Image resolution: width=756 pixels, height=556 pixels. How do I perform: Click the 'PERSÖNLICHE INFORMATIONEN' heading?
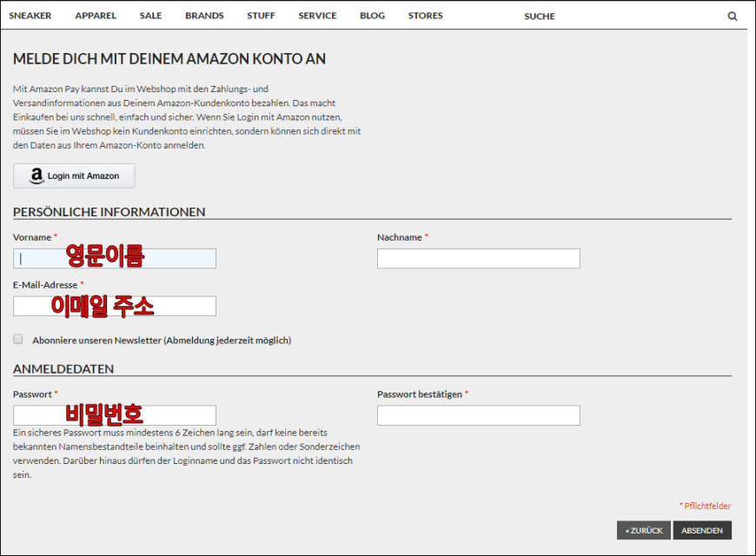pos(109,212)
